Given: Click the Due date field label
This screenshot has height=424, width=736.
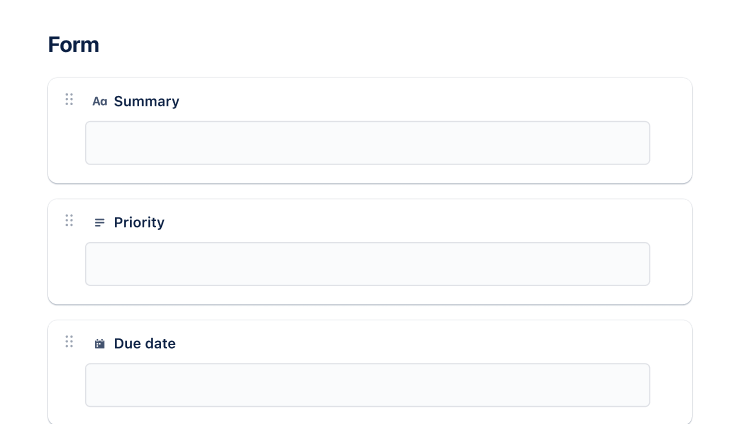Looking at the screenshot, I should click(144, 344).
